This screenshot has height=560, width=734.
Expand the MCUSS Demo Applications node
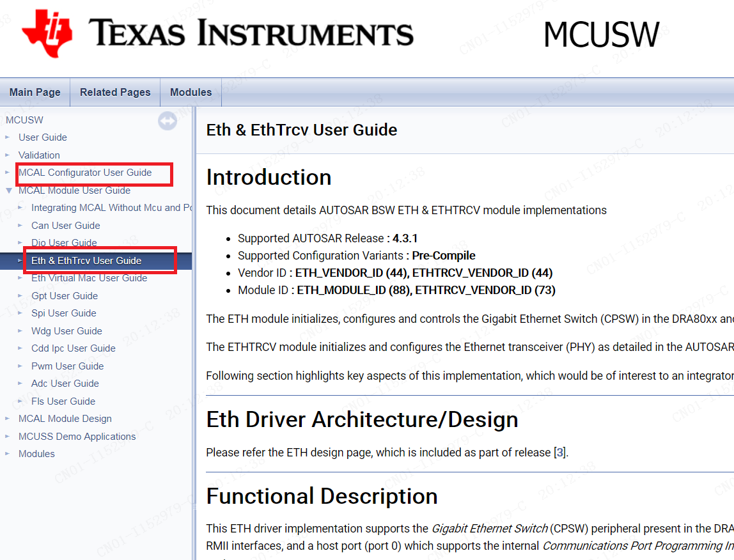point(8,436)
